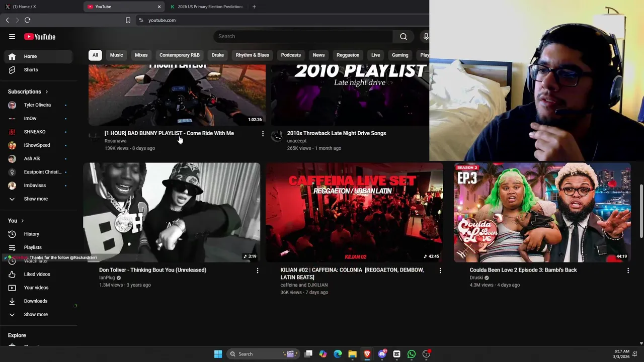644x362 pixels.
Task: Open a new browser tab
Action: pos(254,7)
